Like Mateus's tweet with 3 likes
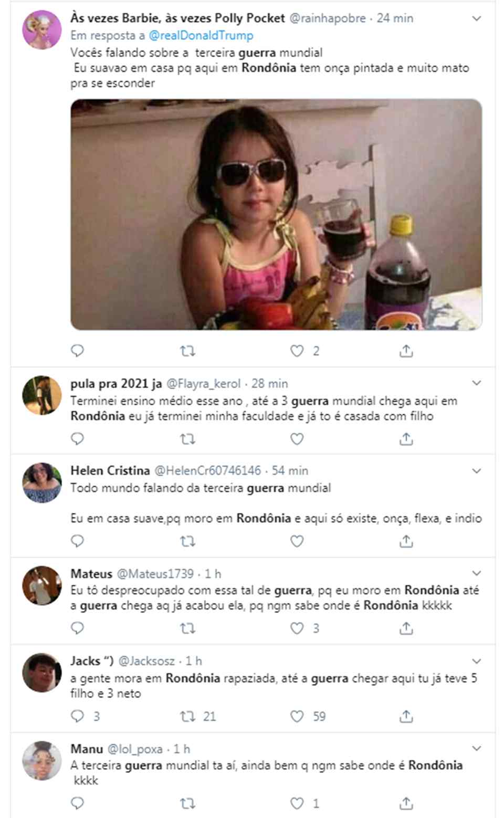Image resolution: width=504 pixels, height=818 pixels. tap(297, 628)
